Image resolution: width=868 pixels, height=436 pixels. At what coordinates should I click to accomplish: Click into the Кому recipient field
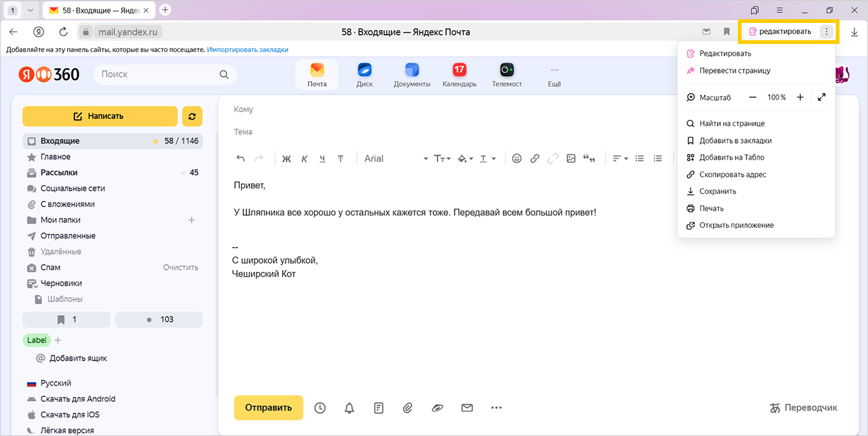pos(434,110)
